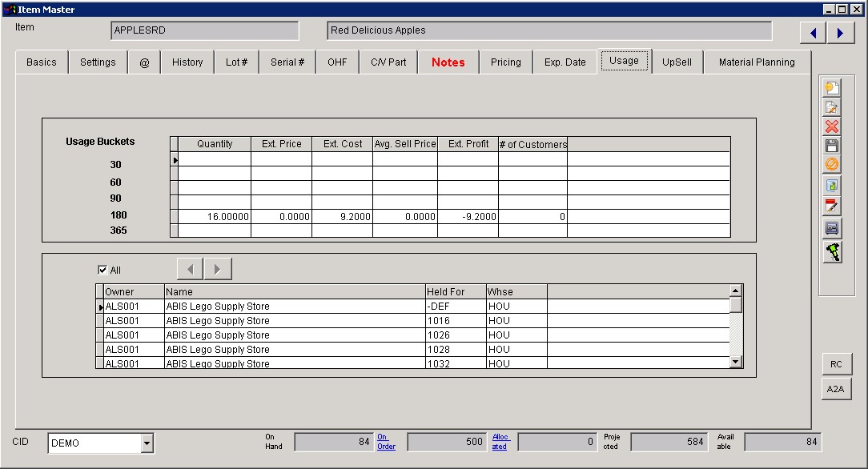Open the Allocated link
Viewport: 868px width, 469px height.
click(499, 442)
